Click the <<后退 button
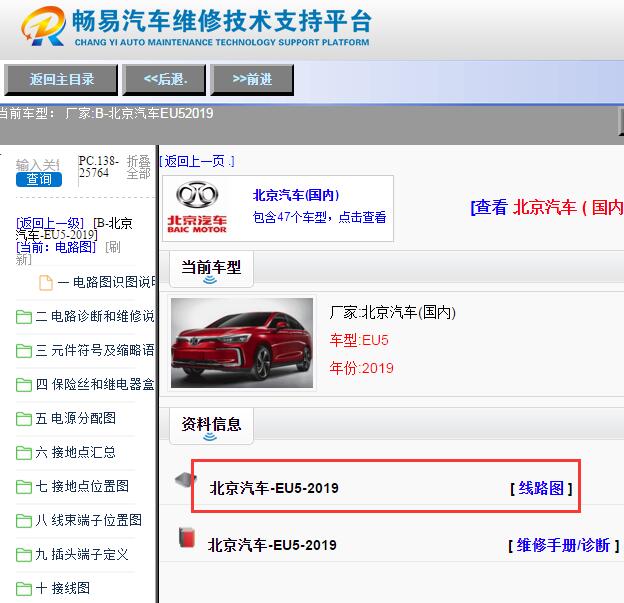Viewport: 624px width, 603px height. click(x=164, y=80)
